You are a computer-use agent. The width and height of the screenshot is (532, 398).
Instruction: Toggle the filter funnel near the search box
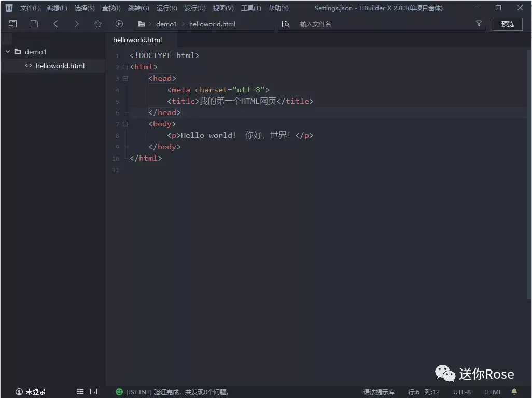coord(479,24)
